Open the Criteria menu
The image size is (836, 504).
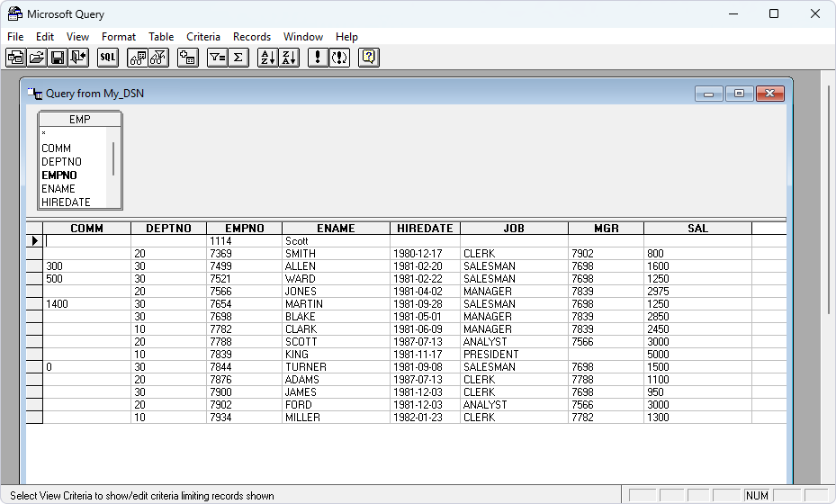click(203, 37)
